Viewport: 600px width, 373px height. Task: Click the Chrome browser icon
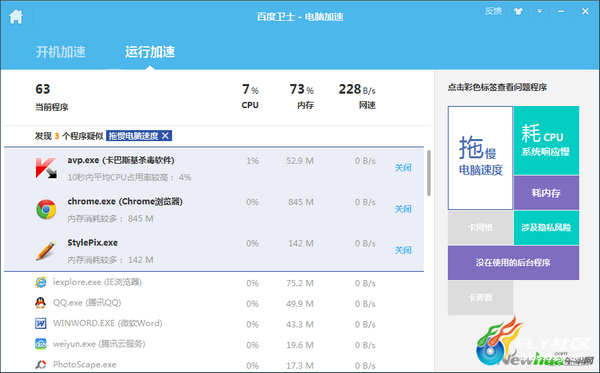point(46,209)
